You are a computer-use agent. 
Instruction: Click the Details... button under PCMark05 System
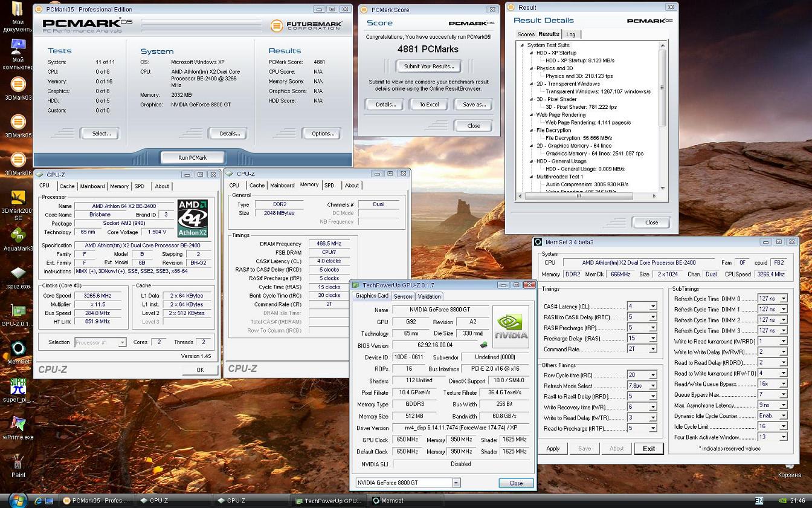click(230, 134)
